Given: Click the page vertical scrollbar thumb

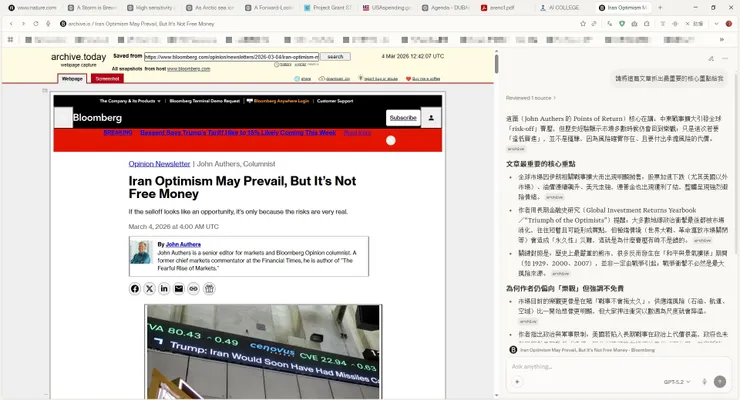Looking at the screenshot, I should pyautogui.click(x=496, y=64).
